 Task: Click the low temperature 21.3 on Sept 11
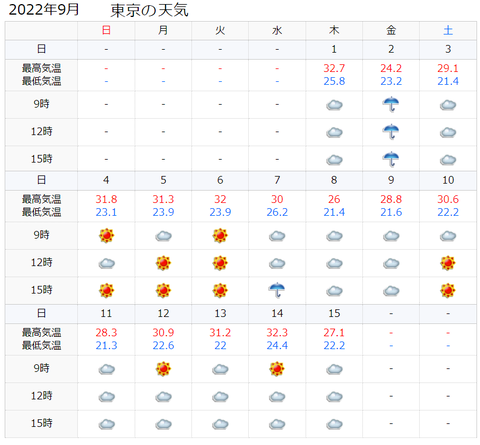pos(106,345)
